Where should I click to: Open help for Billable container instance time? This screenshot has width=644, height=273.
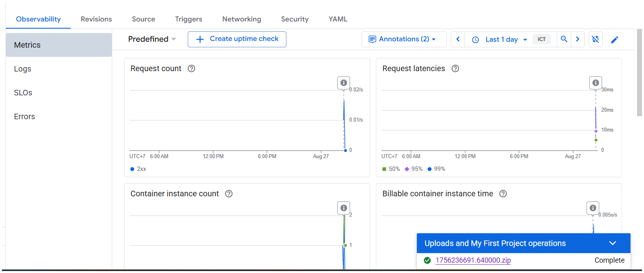coord(503,194)
